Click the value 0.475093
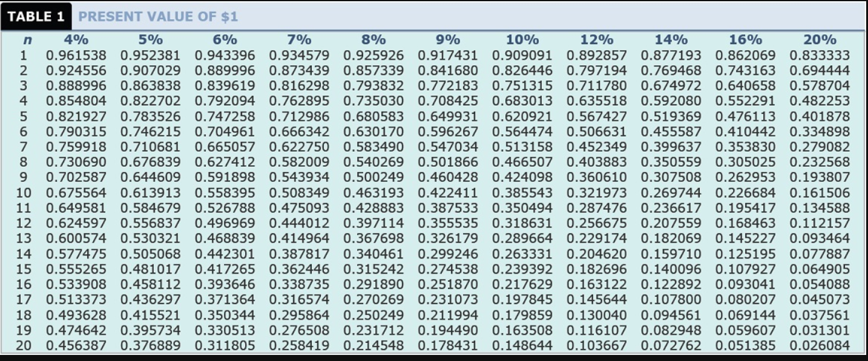Viewport: 868px width, 361px height. click(299, 208)
